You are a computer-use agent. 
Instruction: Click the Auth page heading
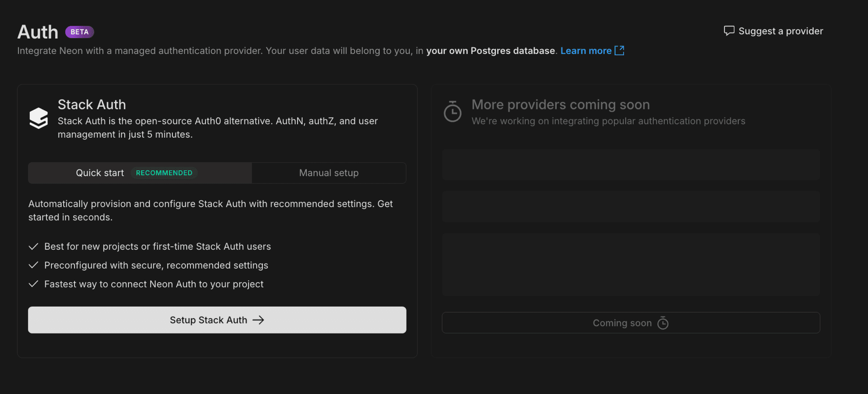[38, 32]
